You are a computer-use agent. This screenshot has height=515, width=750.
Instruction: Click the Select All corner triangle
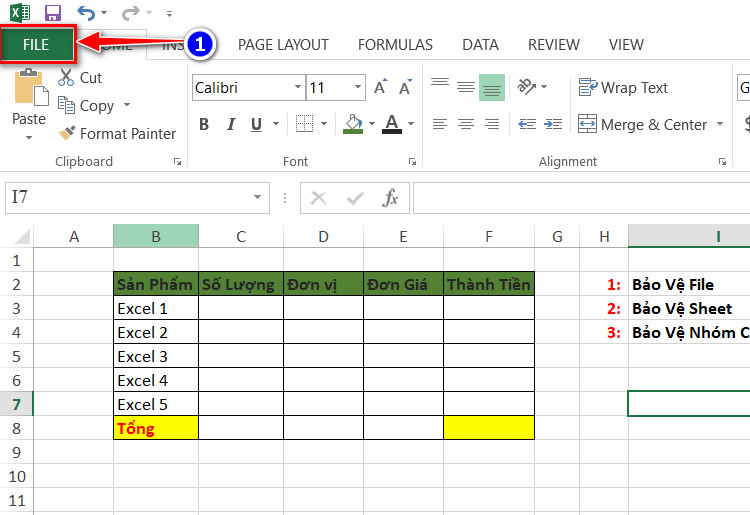21,236
